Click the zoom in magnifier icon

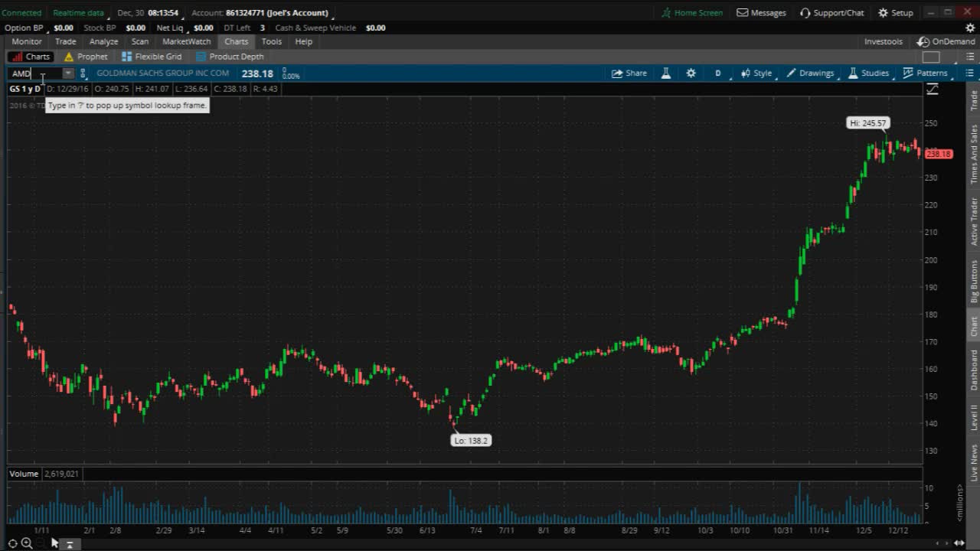click(x=27, y=543)
